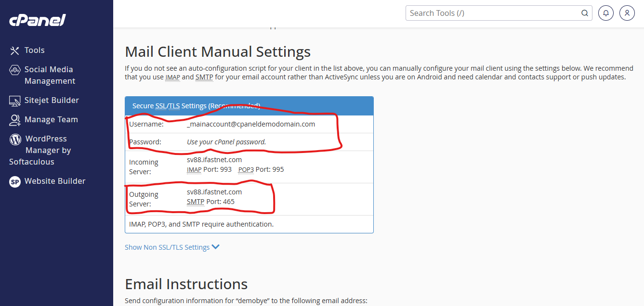Click the Show Non SSL/TLS Settings link
This screenshot has width=644, height=306.
pyautogui.click(x=167, y=247)
